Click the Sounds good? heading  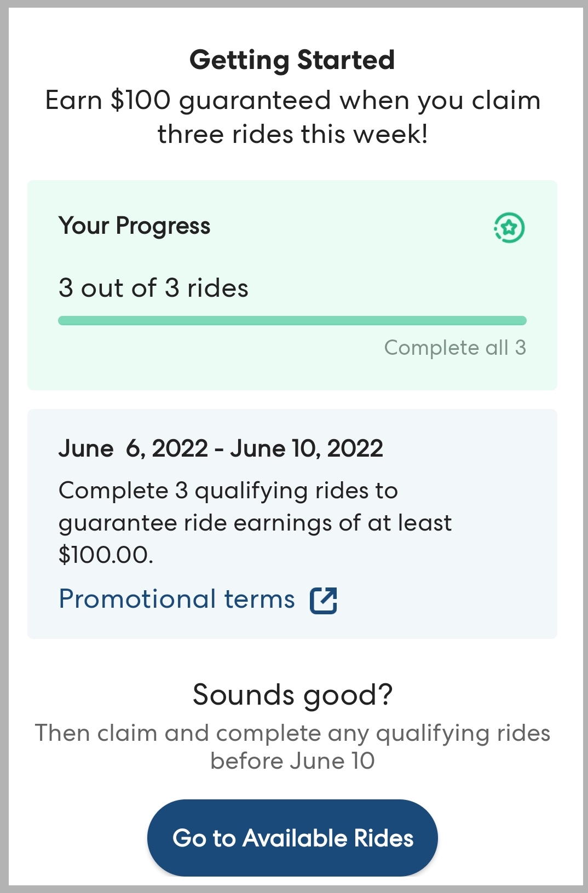point(292,695)
